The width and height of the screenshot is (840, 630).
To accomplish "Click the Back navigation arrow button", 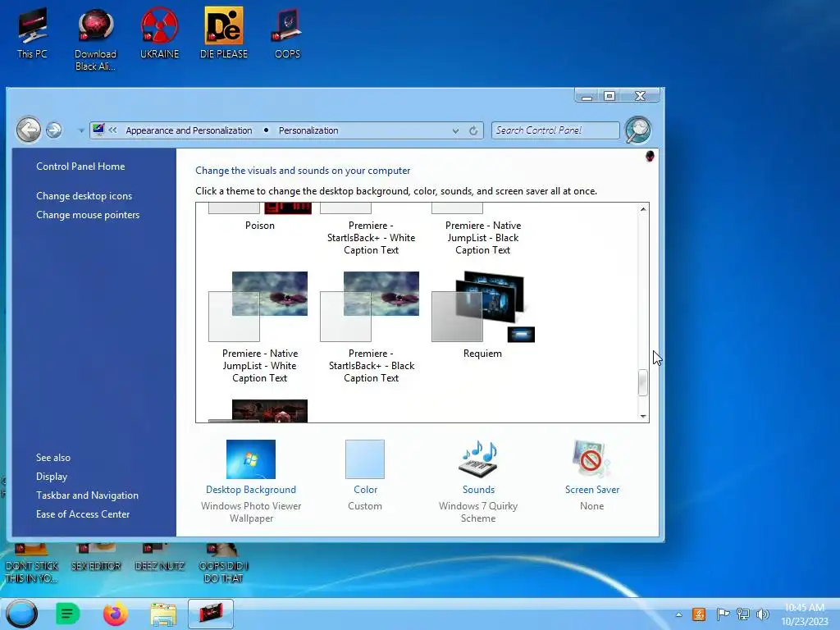I will 29,130.
